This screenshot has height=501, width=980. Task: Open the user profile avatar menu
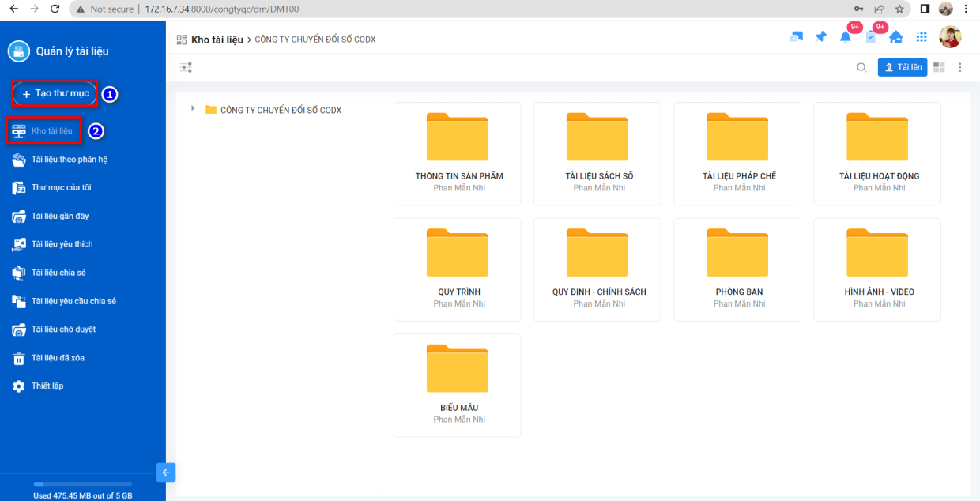tap(949, 37)
